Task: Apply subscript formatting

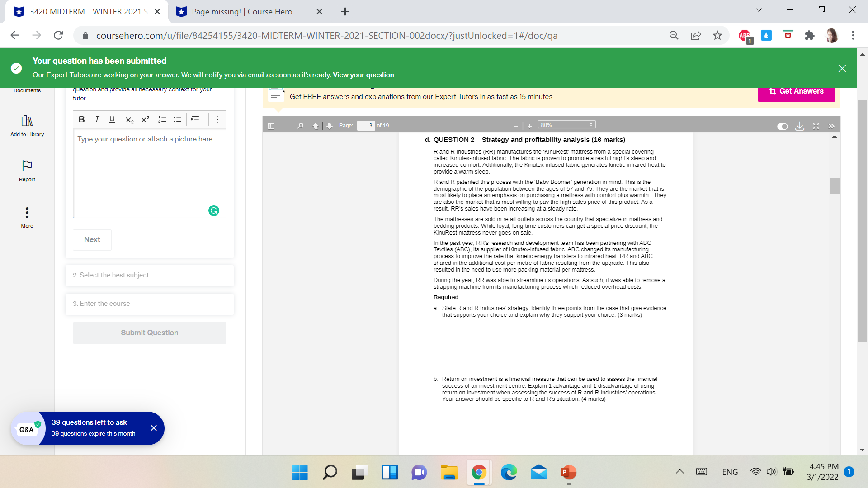Action: pyautogui.click(x=130, y=119)
